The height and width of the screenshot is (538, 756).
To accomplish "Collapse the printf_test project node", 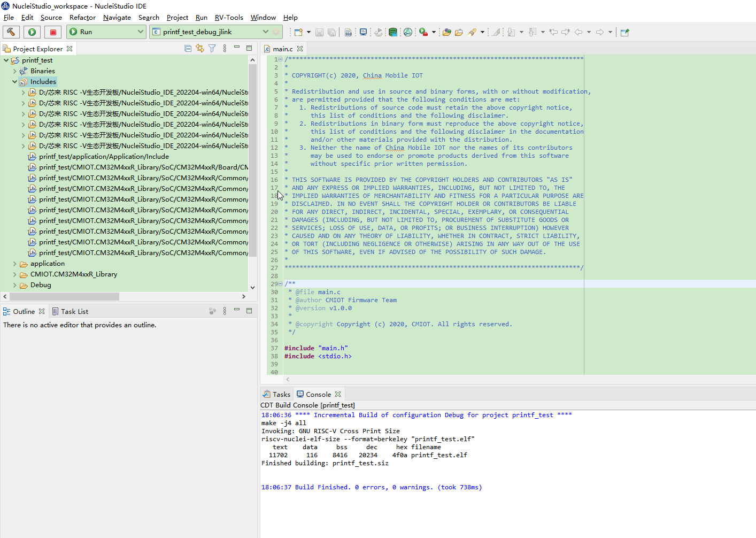I will pyautogui.click(x=6, y=60).
